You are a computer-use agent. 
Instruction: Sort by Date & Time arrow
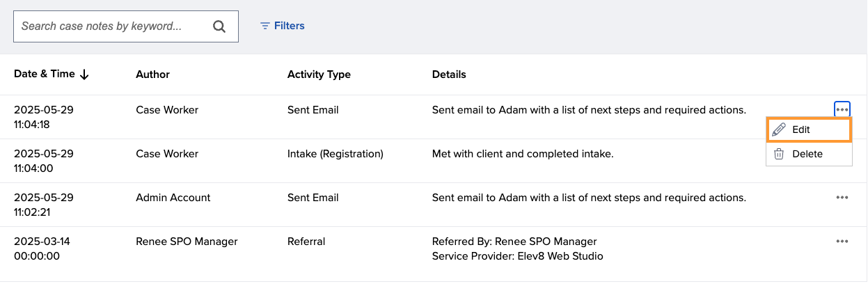pos(84,74)
